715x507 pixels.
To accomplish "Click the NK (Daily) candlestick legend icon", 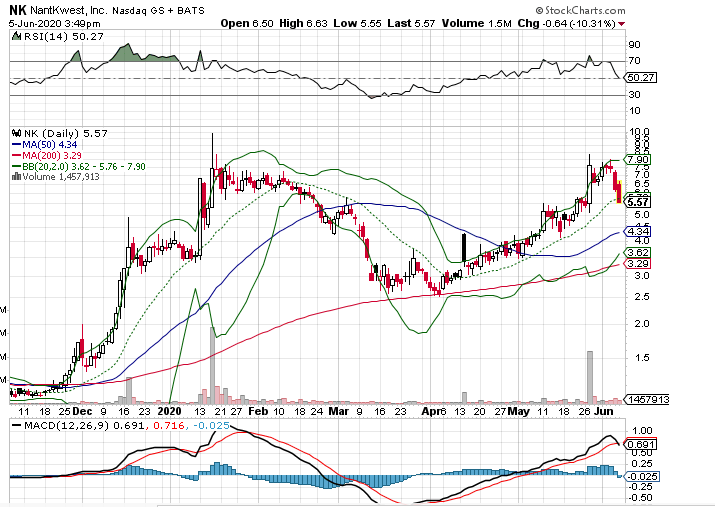I will click(x=14, y=132).
